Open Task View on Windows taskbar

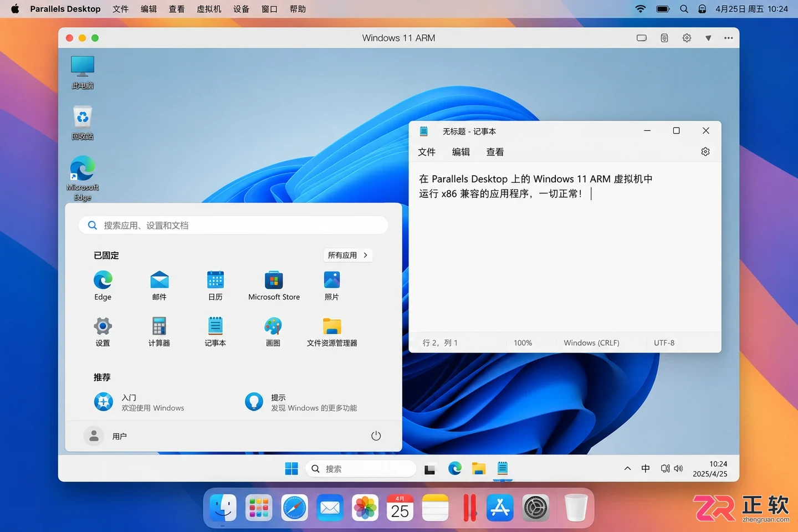[429, 469]
